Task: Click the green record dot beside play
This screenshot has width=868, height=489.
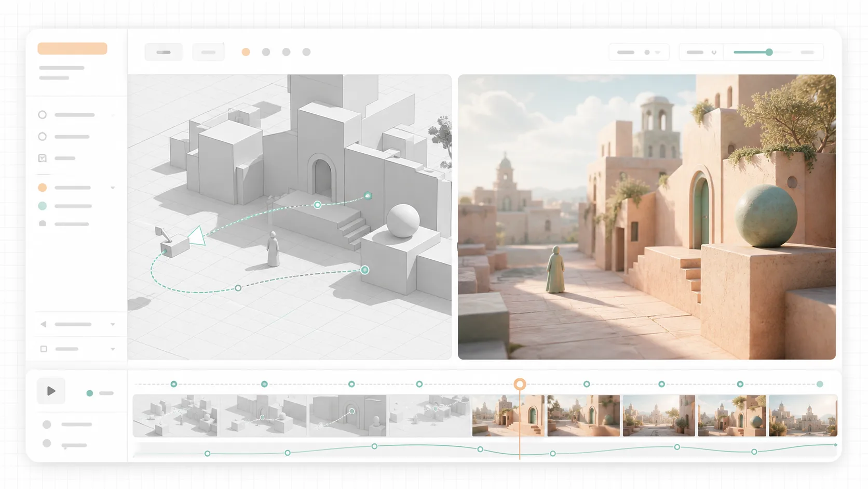Action: click(90, 393)
